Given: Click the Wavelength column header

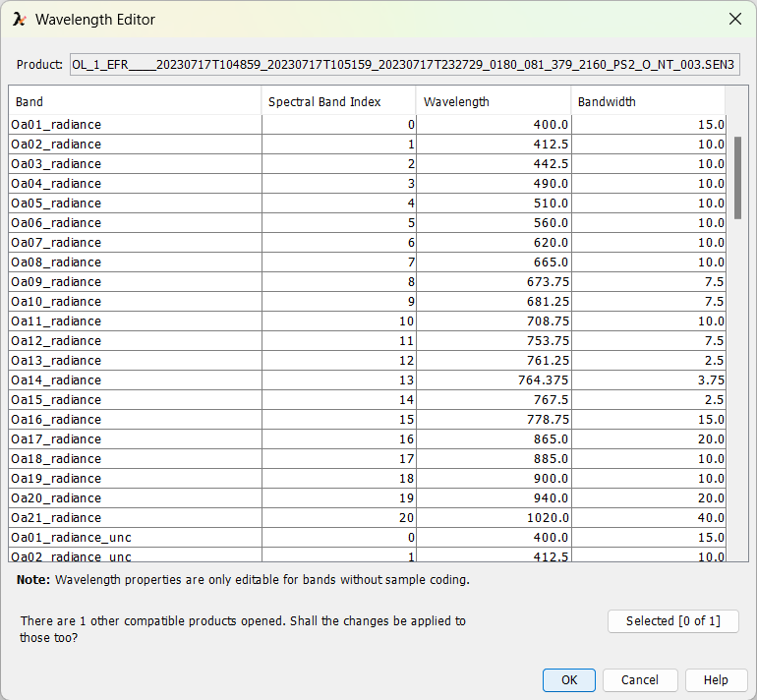Looking at the screenshot, I should pyautogui.click(x=494, y=101).
